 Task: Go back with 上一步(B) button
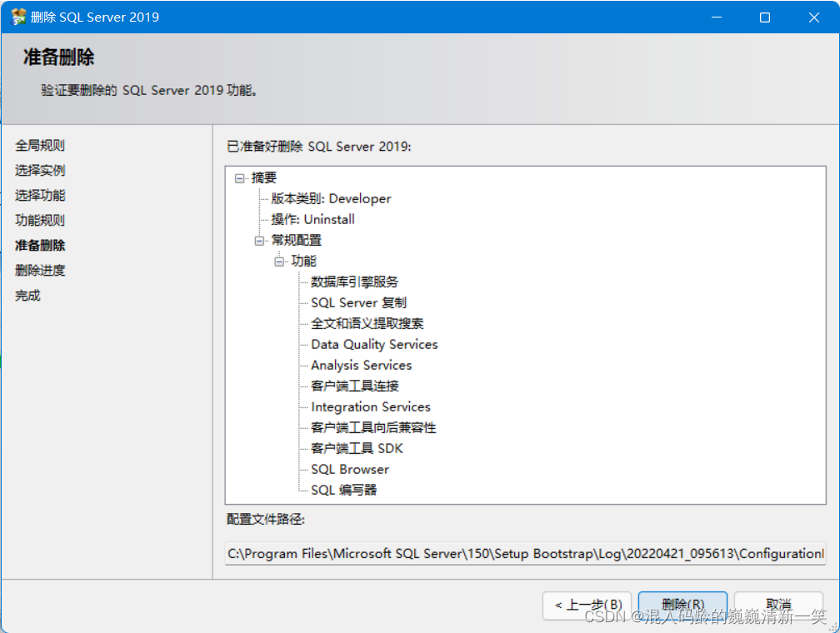coord(587,606)
